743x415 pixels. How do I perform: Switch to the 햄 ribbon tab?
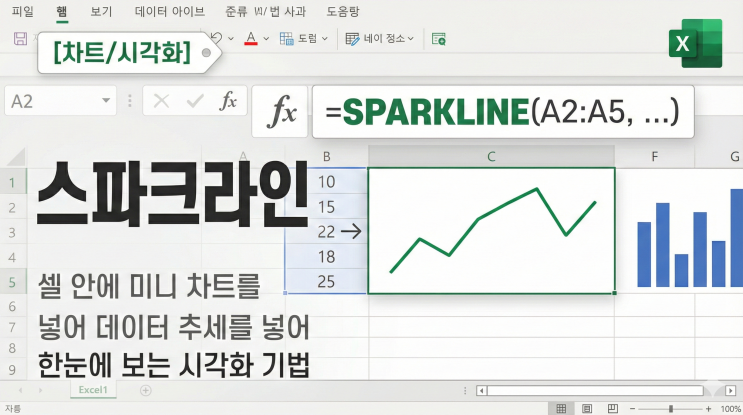(62, 11)
